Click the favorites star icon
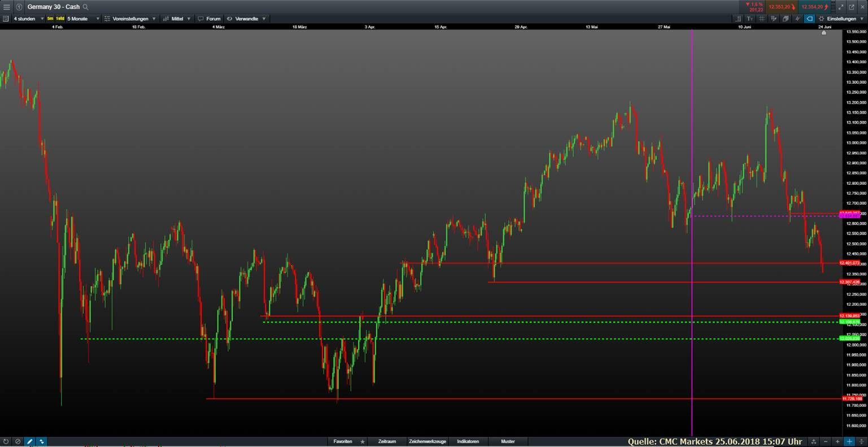This screenshot has height=447, width=868. 363,441
